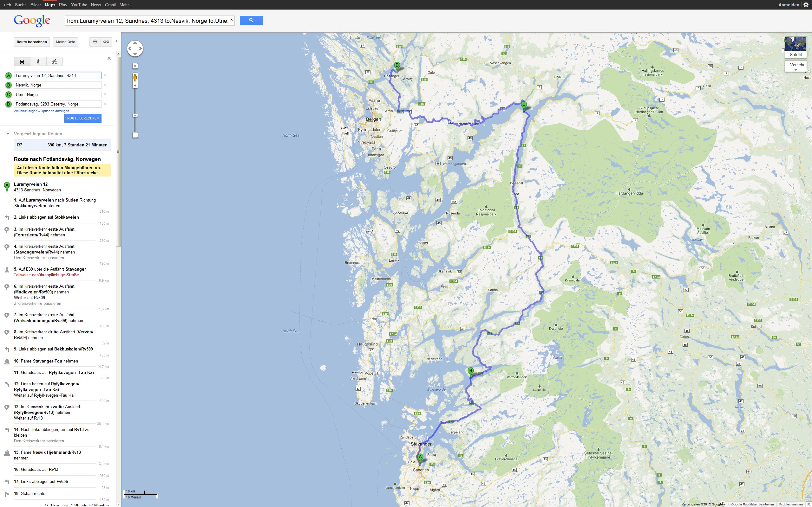Click the zoom in plus button
The width and height of the screenshot is (812, 507).
tap(135, 86)
